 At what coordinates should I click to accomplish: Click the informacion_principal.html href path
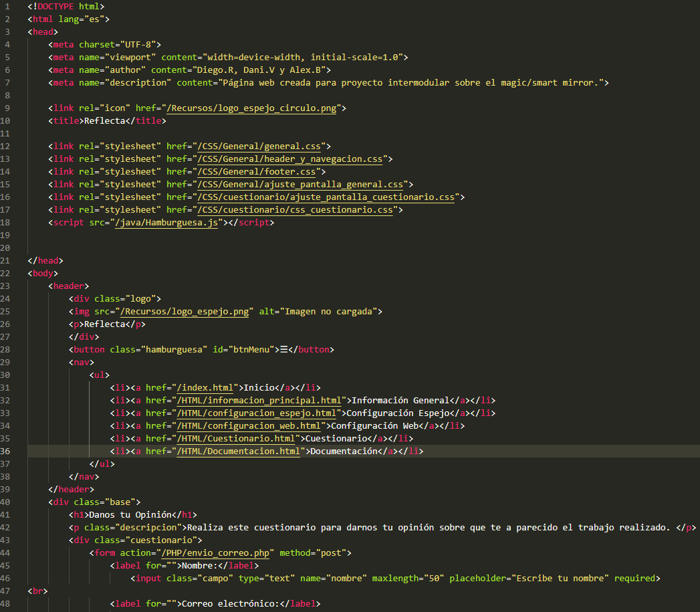pos(259,401)
